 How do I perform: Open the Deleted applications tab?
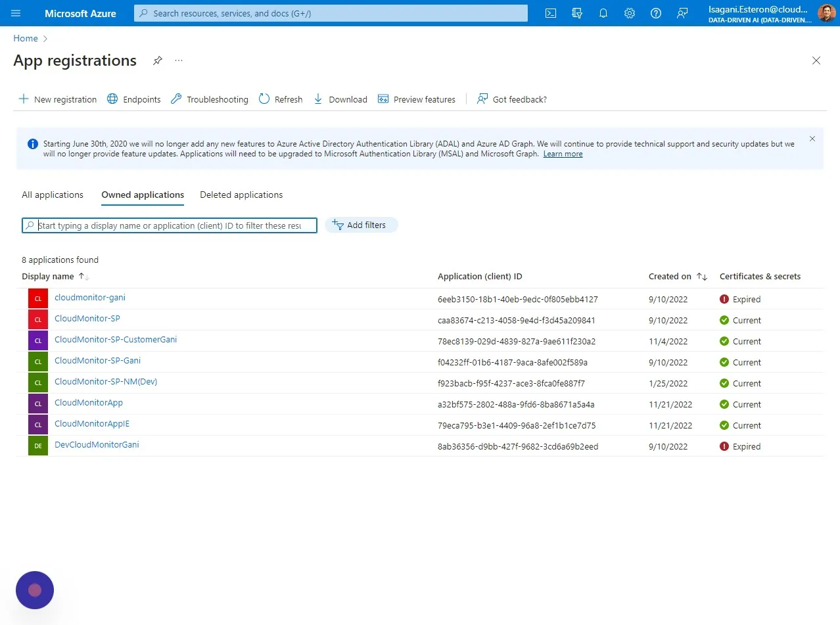(241, 195)
